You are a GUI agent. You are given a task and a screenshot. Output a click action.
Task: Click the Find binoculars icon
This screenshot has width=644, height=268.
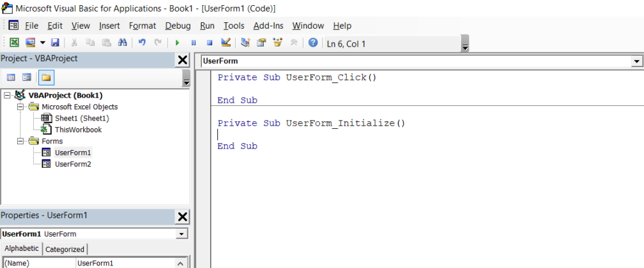tap(123, 43)
